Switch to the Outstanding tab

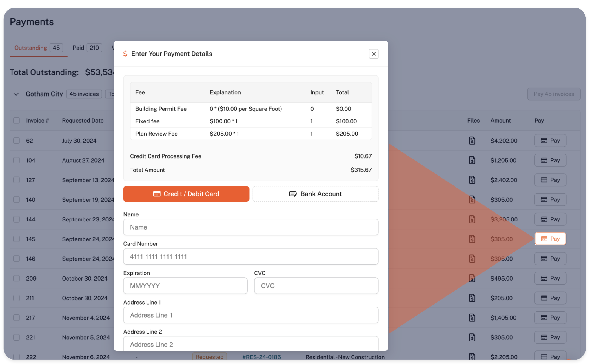31,48
